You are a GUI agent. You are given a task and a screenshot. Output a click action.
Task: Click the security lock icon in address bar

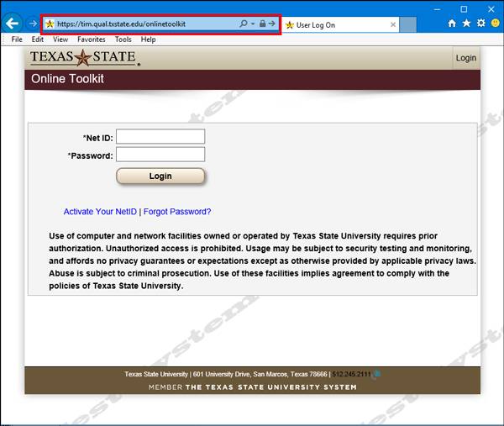pyautogui.click(x=262, y=24)
